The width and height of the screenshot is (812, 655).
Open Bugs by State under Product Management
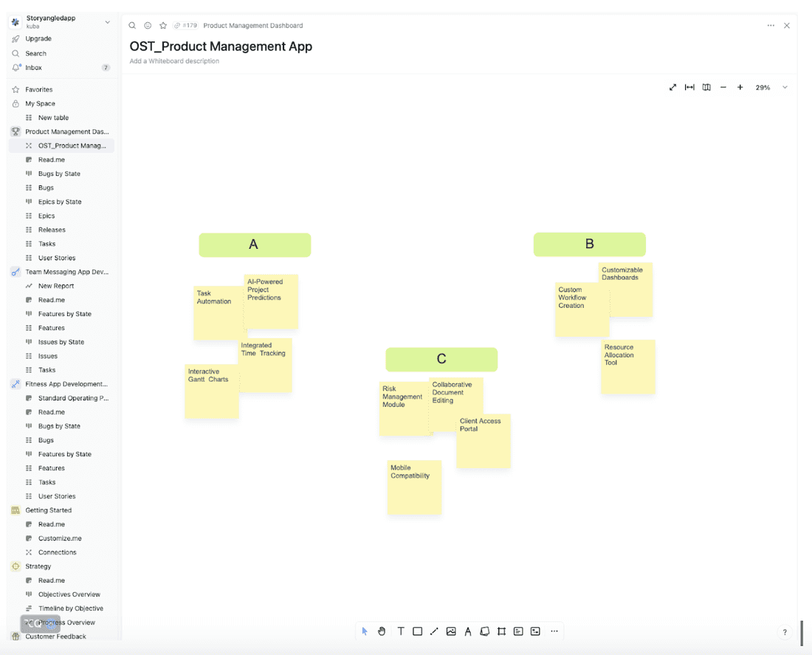click(59, 174)
